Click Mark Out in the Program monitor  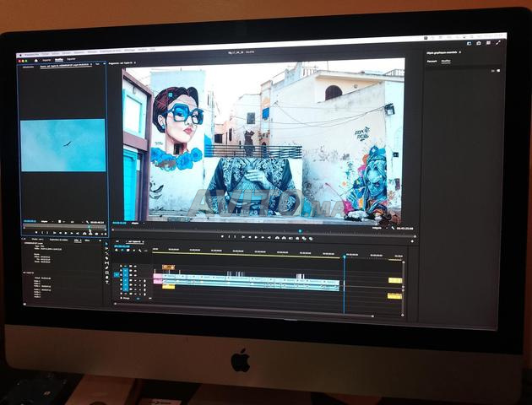coord(235,236)
